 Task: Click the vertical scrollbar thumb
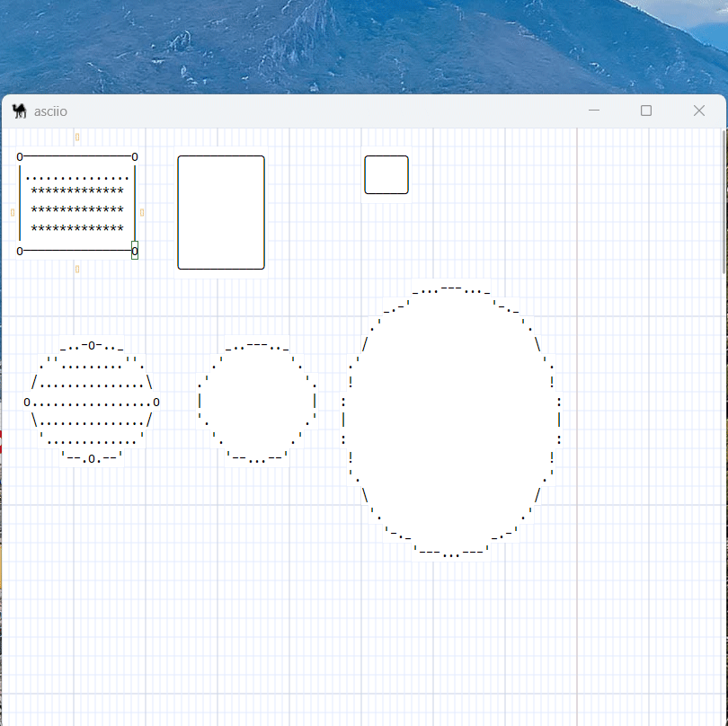click(724, 201)
